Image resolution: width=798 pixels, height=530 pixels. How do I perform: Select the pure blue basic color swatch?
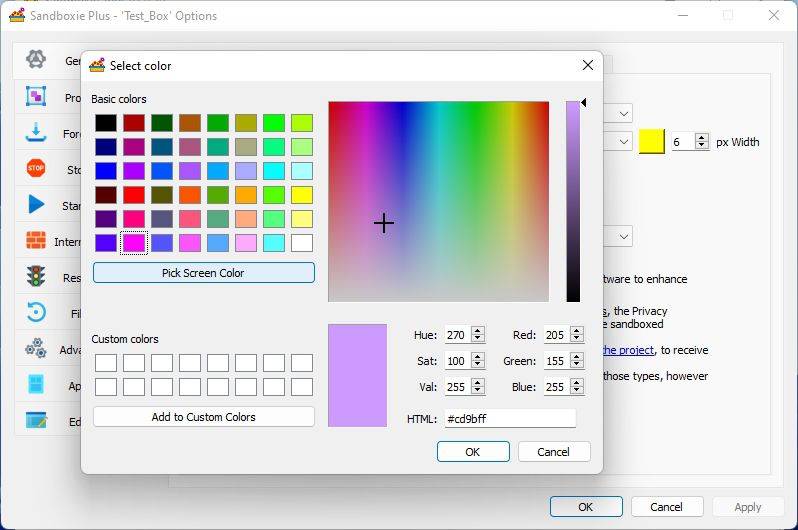[106, 171]
